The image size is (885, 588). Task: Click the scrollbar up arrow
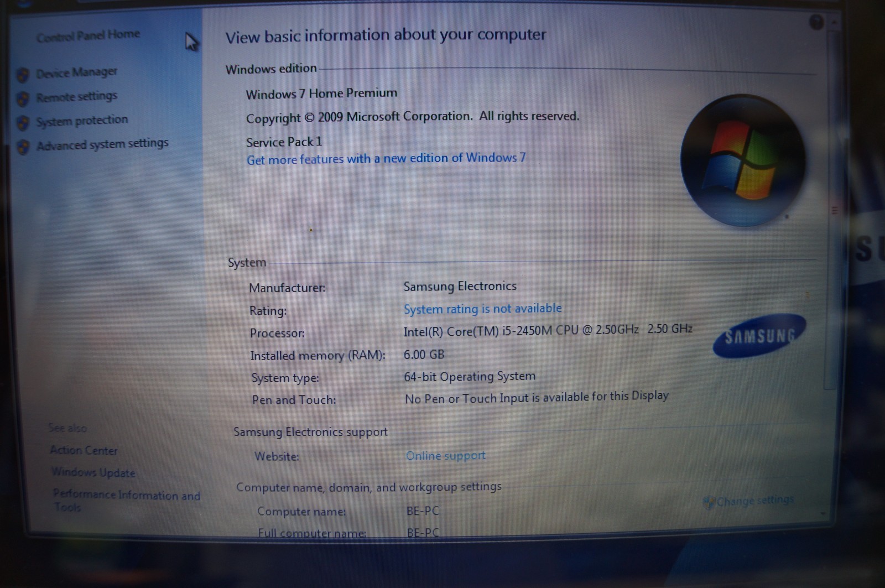[x=834, y=23]
